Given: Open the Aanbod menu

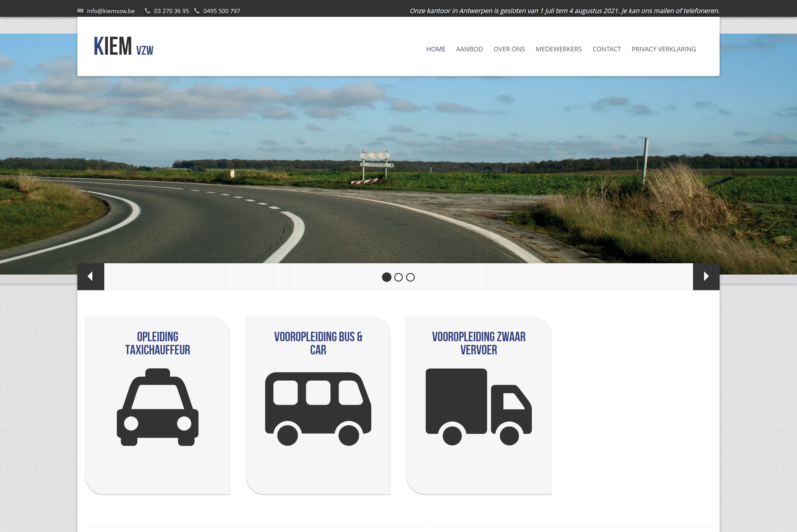Looking at the screenshot, I should [x=469, y=49].
